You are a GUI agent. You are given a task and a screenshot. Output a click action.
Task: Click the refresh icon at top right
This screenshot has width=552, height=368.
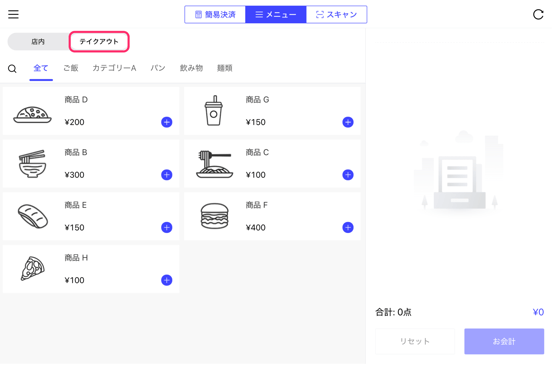pos(538,14)
